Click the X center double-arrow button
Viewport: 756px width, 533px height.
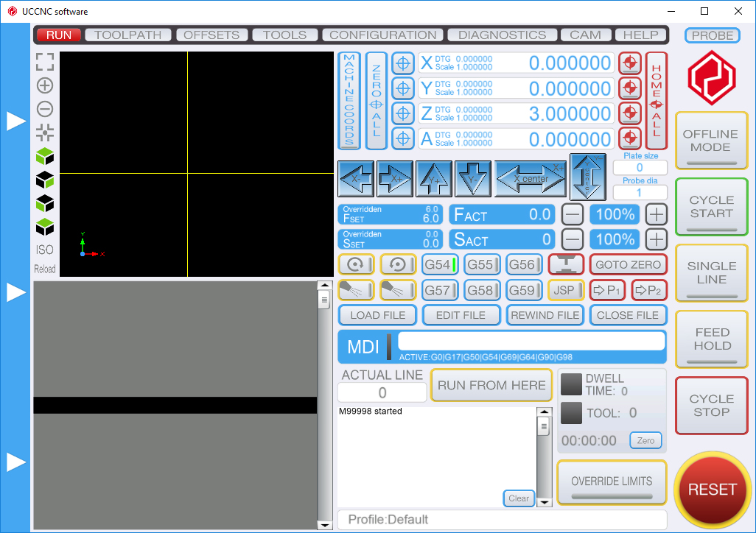point(531,179)
